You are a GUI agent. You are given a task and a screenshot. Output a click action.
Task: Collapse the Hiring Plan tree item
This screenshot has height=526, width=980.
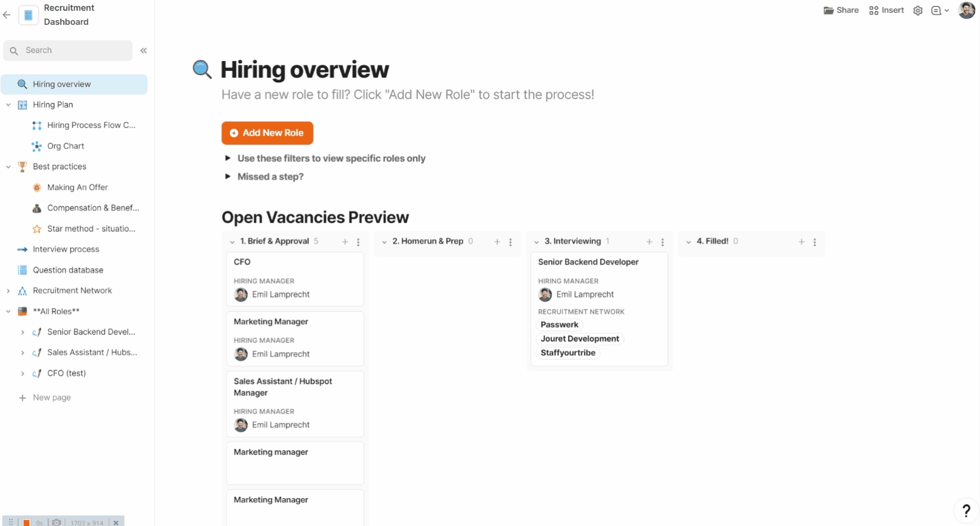(x=8, y=105)
